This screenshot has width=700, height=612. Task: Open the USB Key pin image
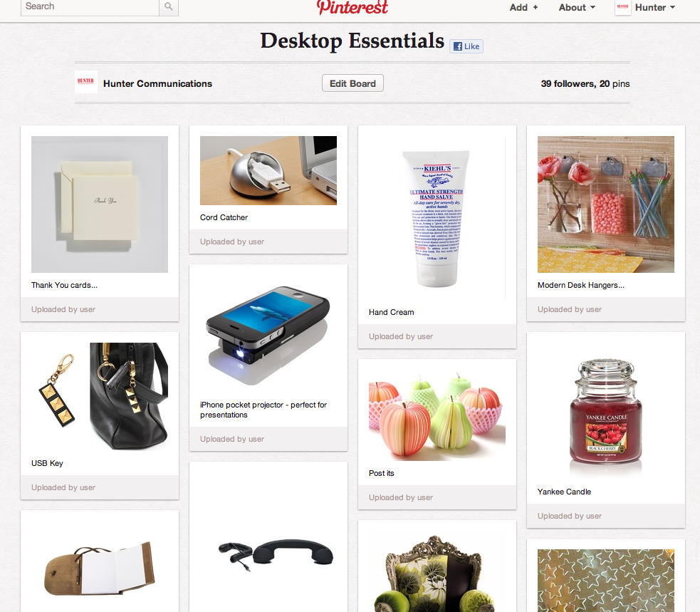click(100, 397)
